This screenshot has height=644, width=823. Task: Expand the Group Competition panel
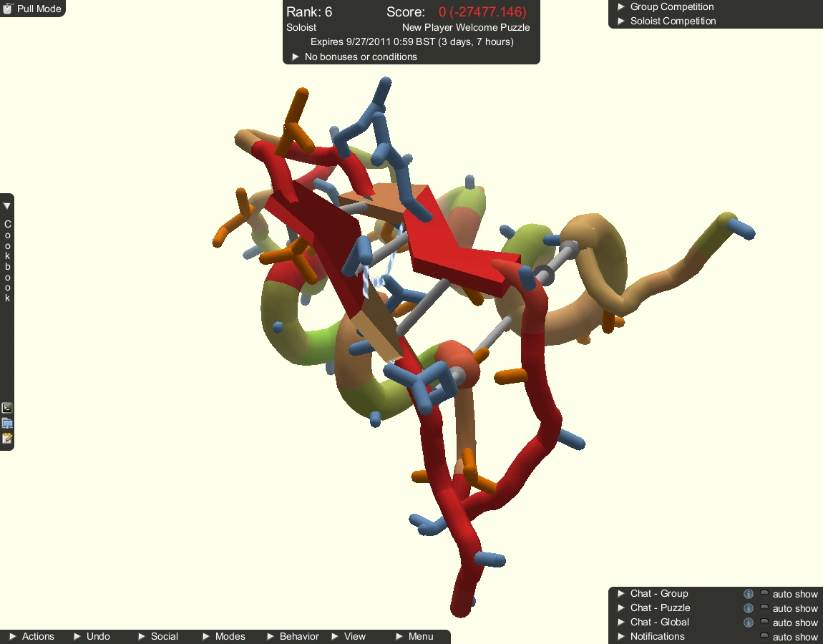point(620,6)
